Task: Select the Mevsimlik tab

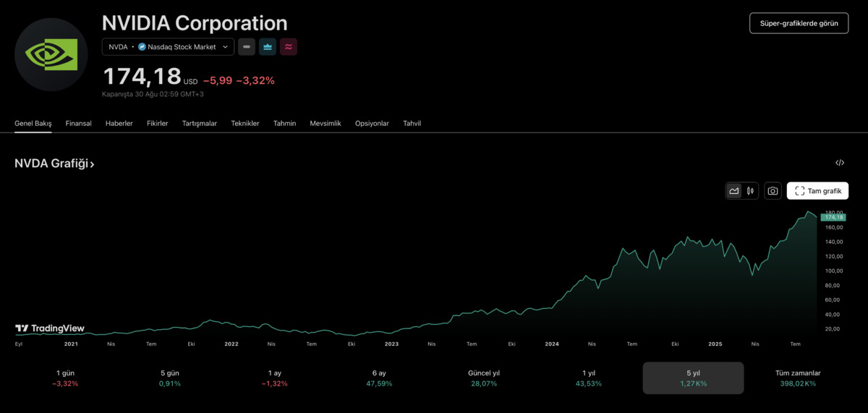Action: click(325, 124)
